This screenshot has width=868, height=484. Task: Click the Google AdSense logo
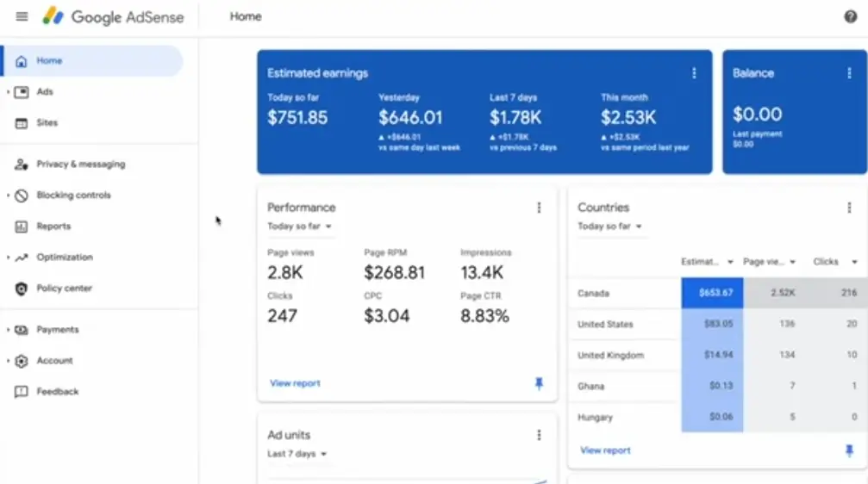click(113, 16)
